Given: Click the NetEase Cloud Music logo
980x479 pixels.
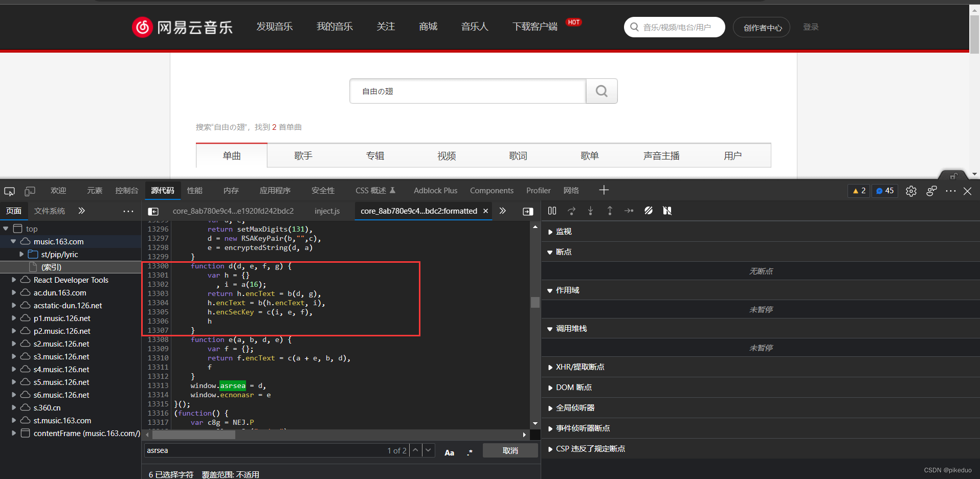Looking at the screenshot, I should click(182, 27).
